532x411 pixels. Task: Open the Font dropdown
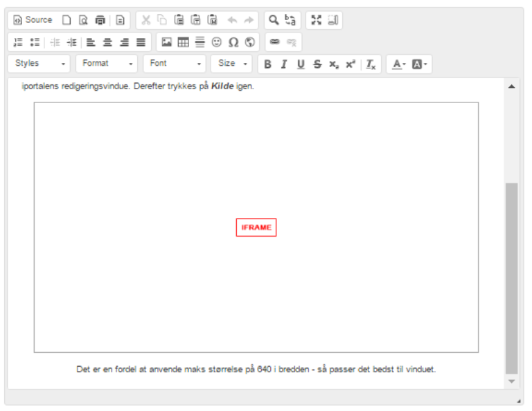click(x=175, y=64)
